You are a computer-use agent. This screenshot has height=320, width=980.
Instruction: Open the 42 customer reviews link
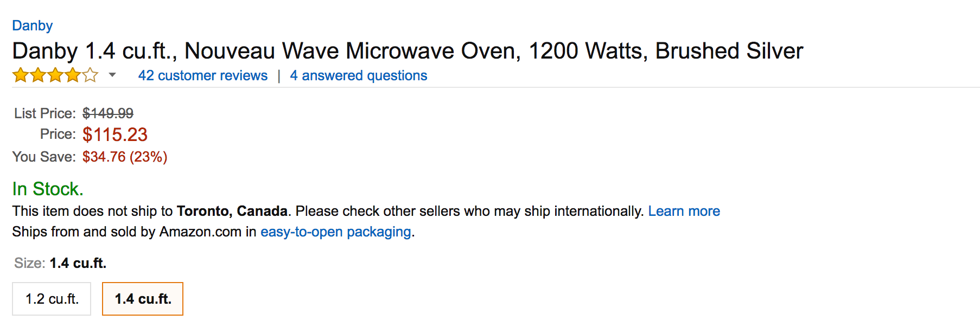click(202, 75)
